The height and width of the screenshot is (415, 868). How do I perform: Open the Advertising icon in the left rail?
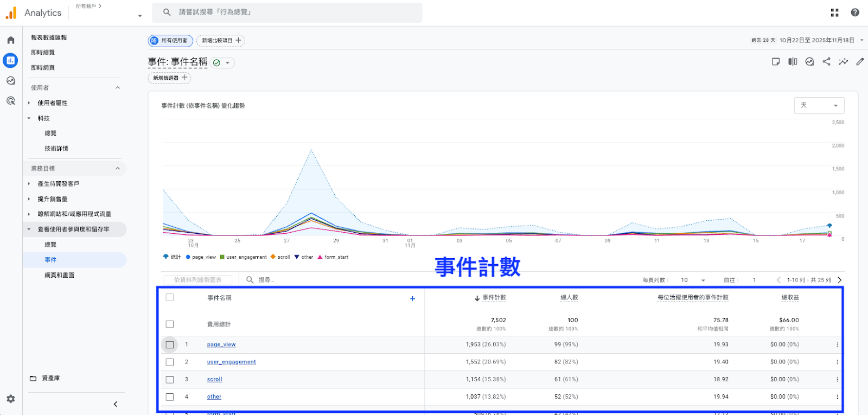[11, 101]
